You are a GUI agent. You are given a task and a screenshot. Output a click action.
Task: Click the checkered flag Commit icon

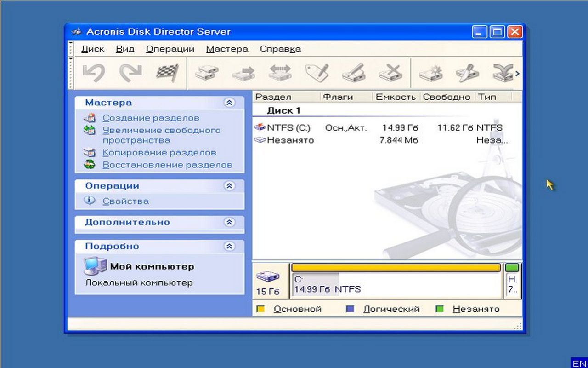click(x=167, y=73)
